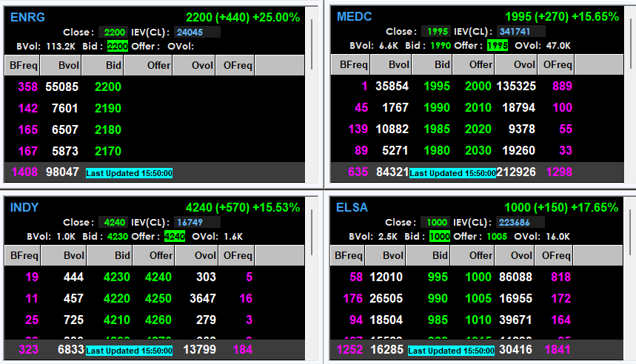
Task: Click the OFreq column header in ELSA panel
Action: point(558,255)
